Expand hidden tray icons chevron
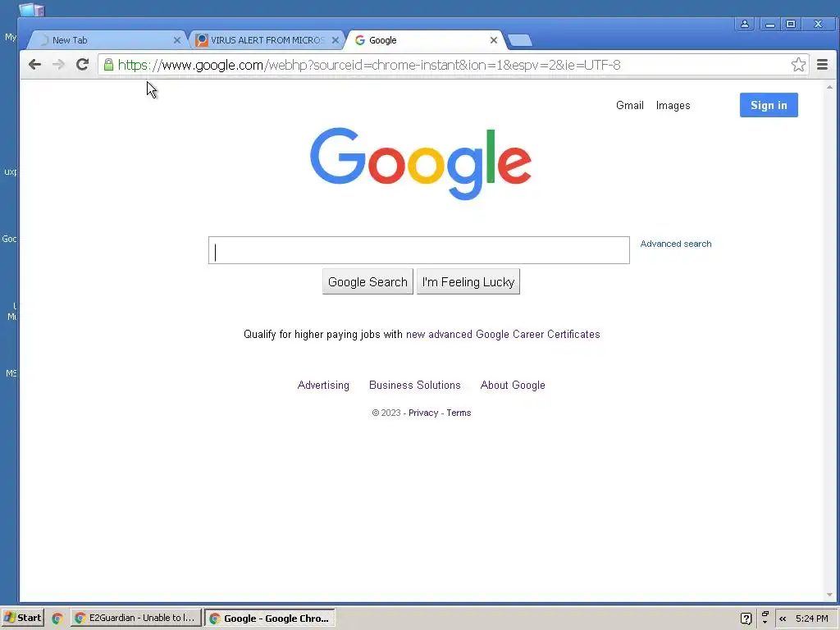Screen dimensions: 840x630 click(783, 619)
